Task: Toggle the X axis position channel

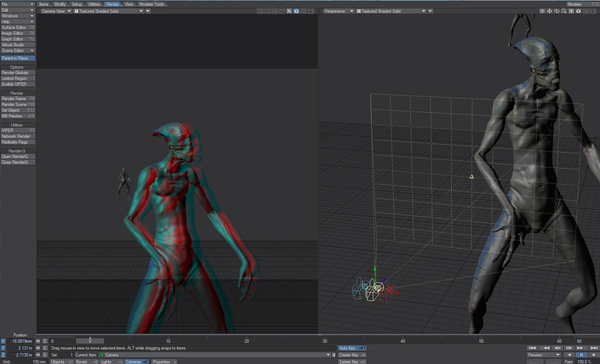Action: [3, 341]
